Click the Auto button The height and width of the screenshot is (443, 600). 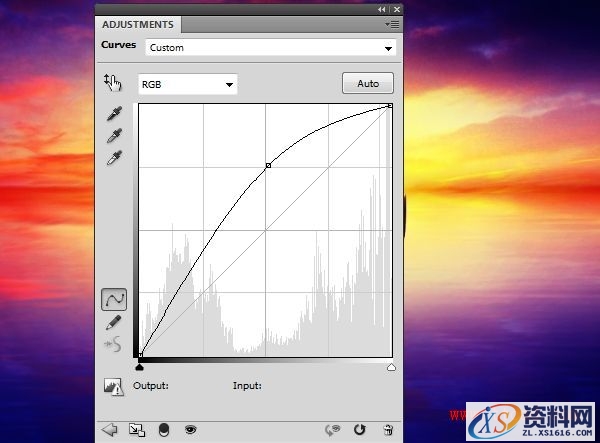367,84
